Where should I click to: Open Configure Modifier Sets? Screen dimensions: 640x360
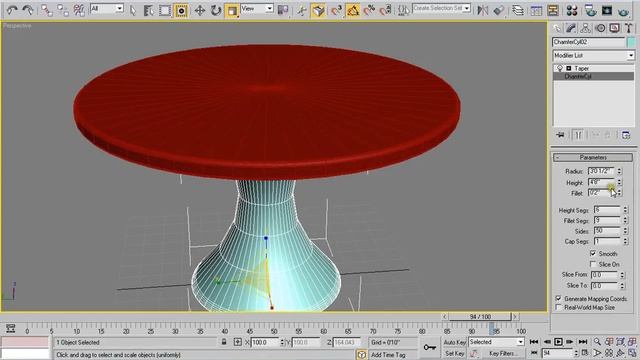626,135
